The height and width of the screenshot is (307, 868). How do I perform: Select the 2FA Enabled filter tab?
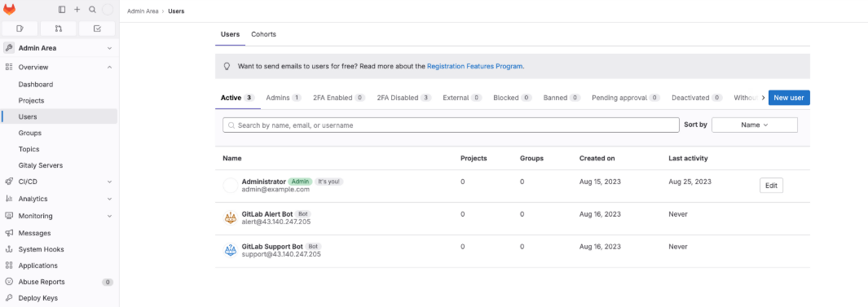[x=339, y=98]
